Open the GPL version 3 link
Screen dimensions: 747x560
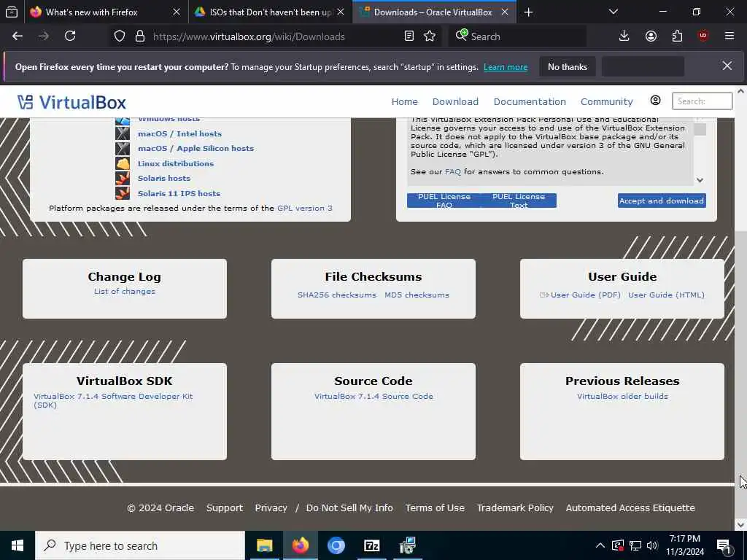[305, 208]
